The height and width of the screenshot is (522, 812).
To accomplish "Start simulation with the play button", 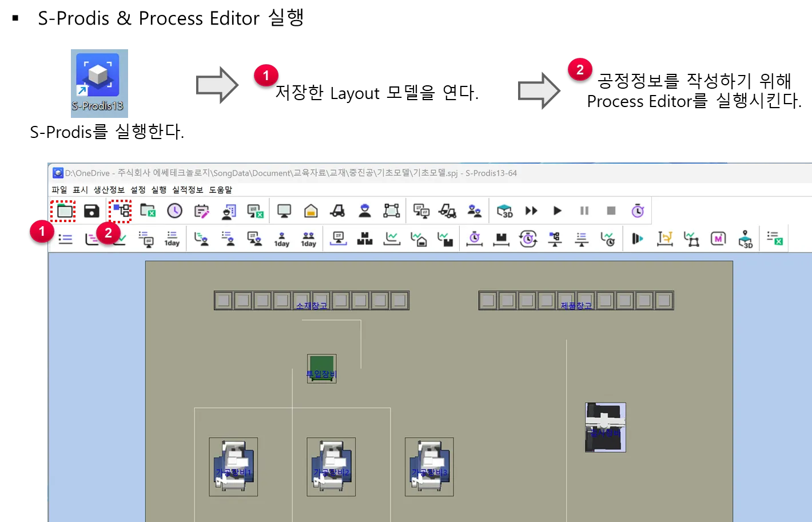I will [x=558, y=211].
